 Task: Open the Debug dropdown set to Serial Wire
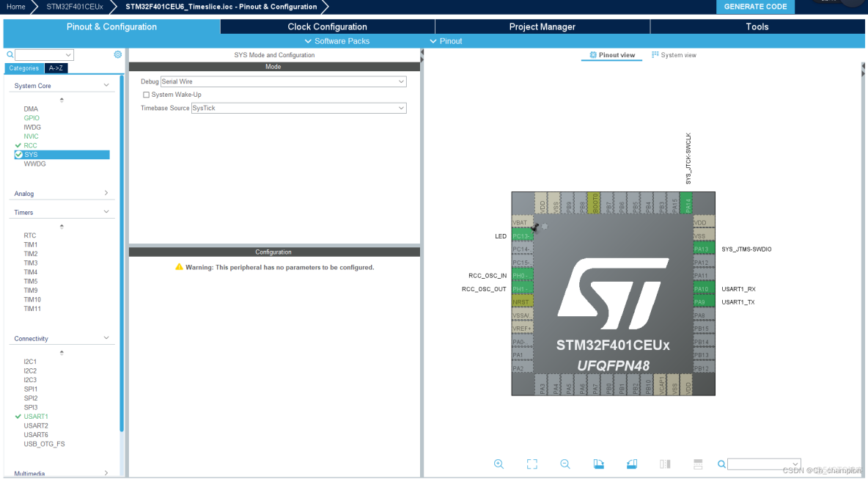point(296,81)
